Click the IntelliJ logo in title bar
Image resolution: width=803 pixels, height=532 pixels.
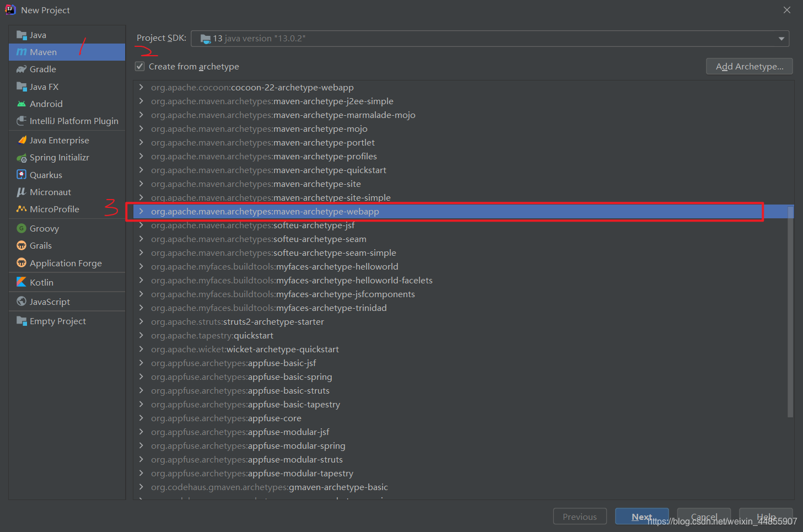tap(10, 9)
